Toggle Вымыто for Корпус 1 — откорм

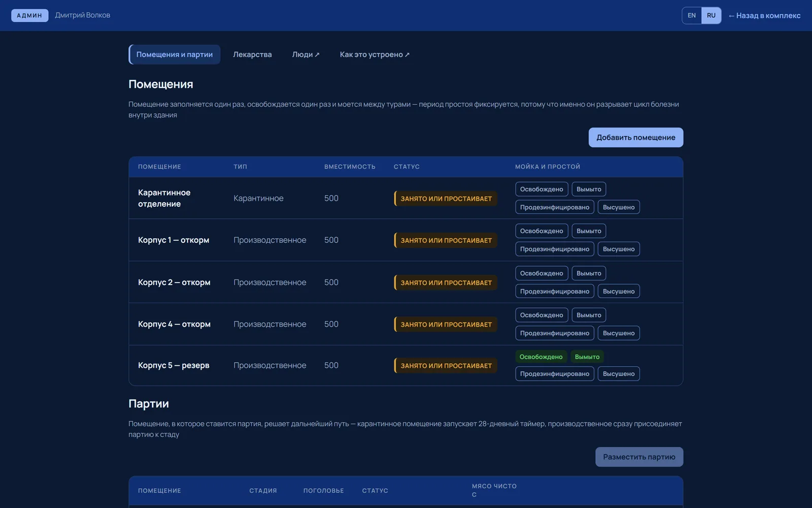(x=589, y=231)
